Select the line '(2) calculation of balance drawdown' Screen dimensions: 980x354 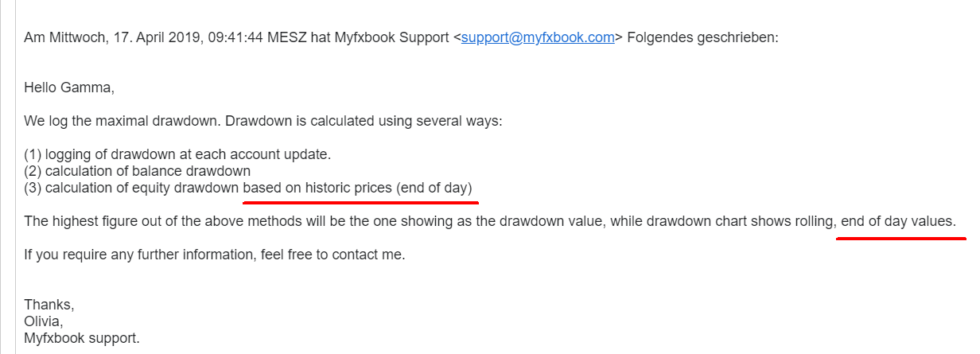[138, 171]
